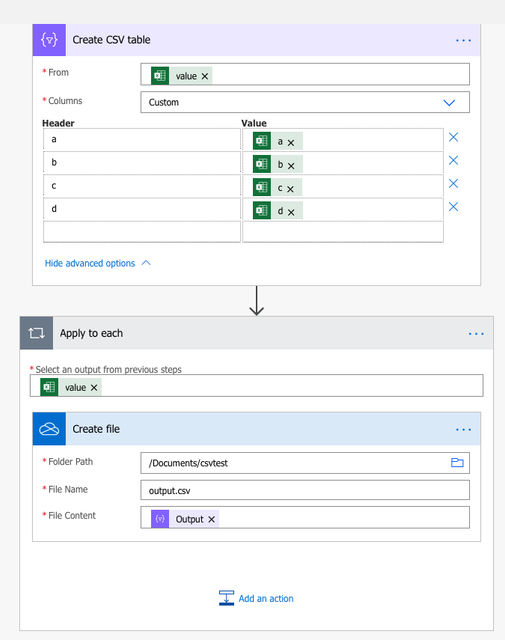
Task: Open Create file ellipsis menu
Action: 463,430
